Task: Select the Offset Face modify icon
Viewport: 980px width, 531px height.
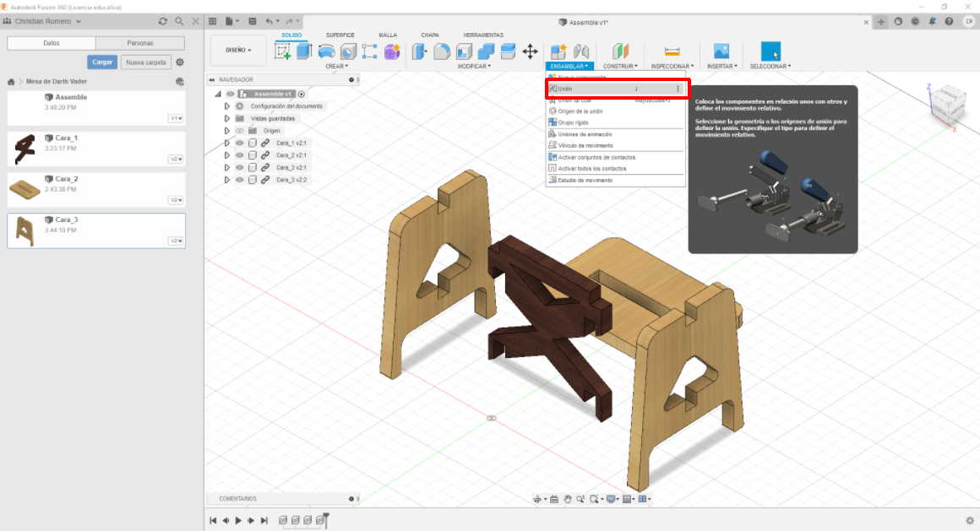Action: coord(508,51)
